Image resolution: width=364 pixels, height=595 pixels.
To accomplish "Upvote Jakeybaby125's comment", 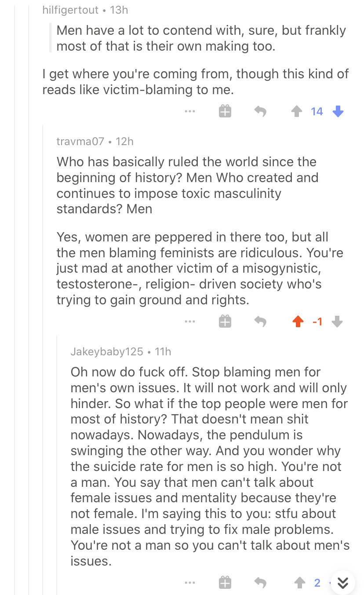I will (299, 583).
